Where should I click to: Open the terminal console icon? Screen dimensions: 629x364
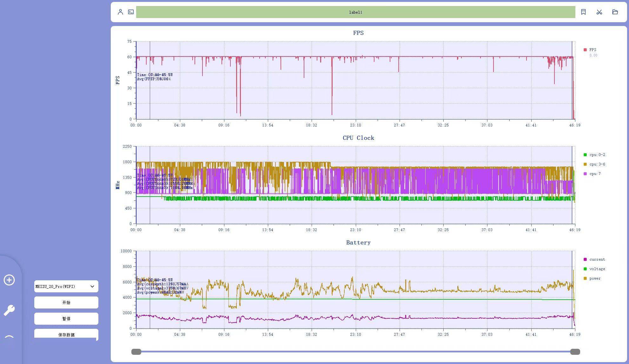coord(131,12)
